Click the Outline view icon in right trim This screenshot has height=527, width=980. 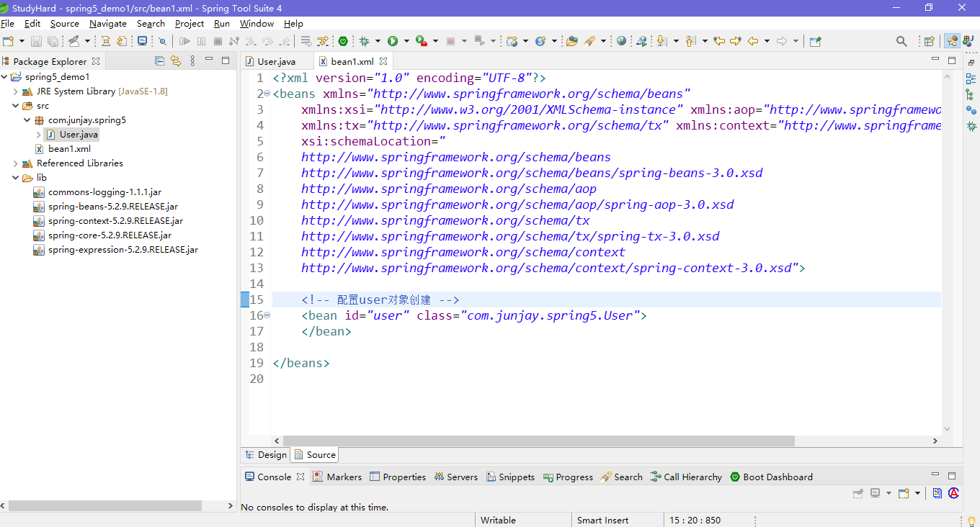pos(971,78)
